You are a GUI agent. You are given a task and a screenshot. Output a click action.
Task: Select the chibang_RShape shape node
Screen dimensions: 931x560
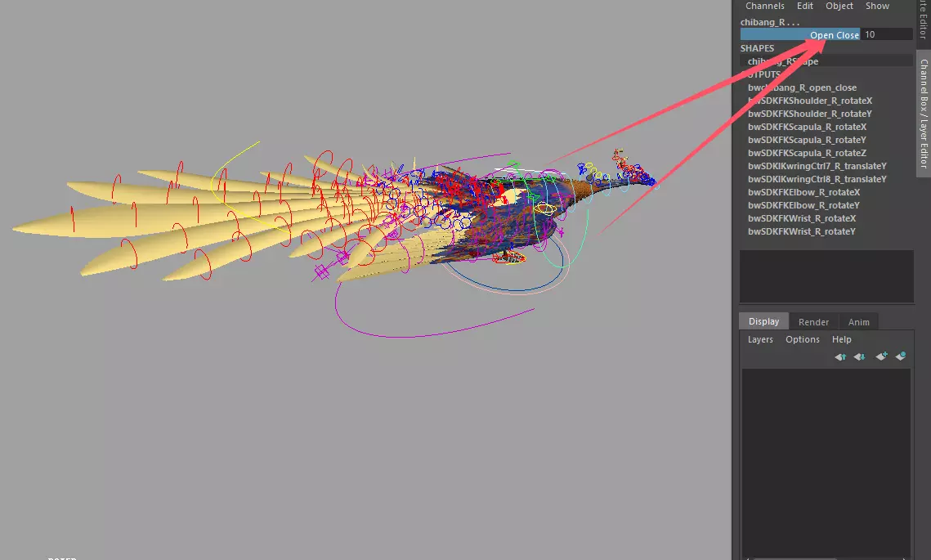782,61
